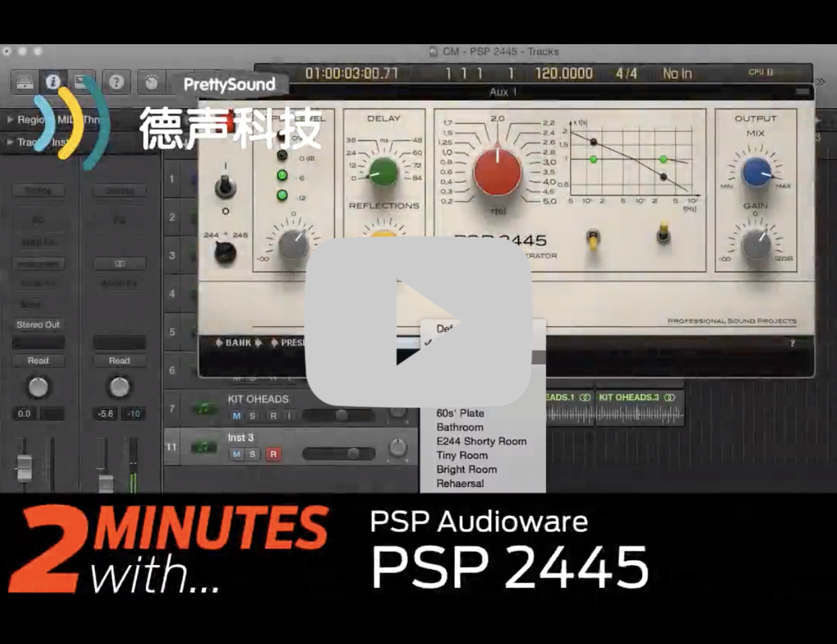
Task: Adjust the gray input level knob
Action: (293, 245)
